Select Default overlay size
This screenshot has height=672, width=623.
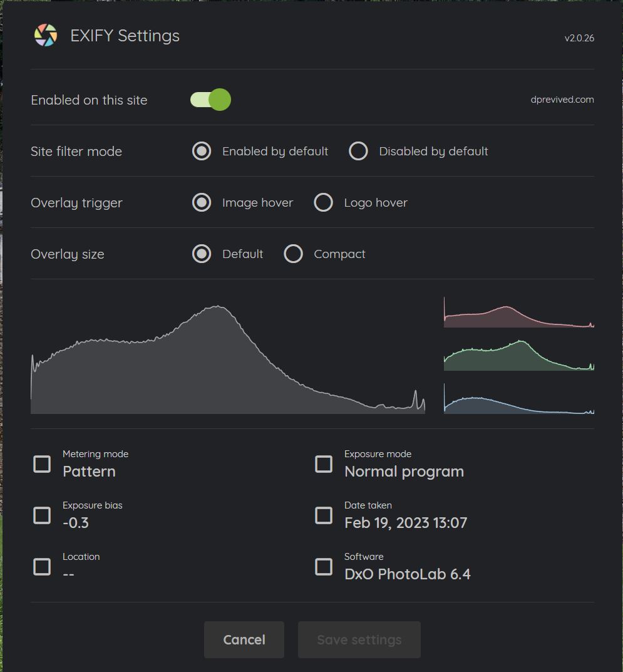click(x=202, y=254)
